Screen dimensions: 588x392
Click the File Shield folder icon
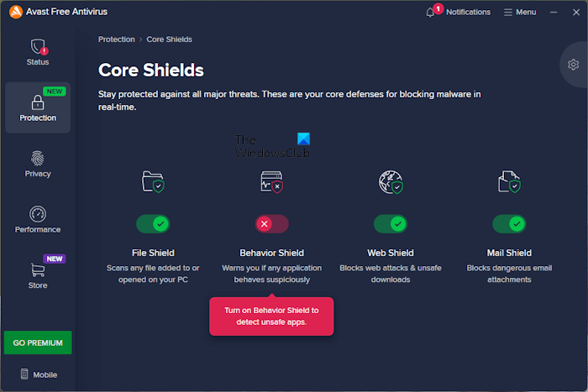point(153,182)
